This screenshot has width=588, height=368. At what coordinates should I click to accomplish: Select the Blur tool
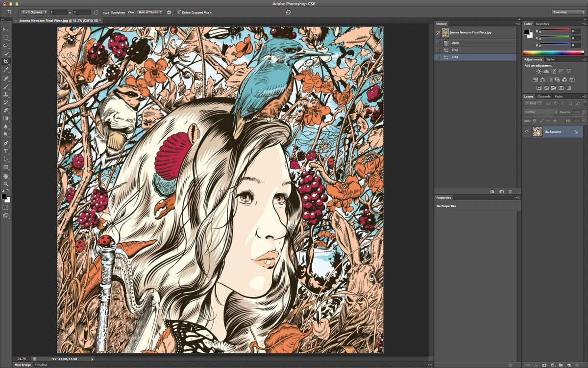click(x=6, y=126)
